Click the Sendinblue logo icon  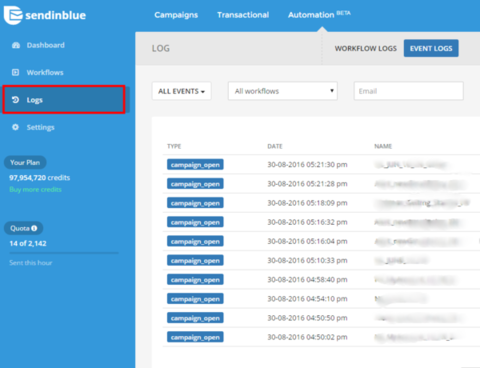pyautogui.click(x=13, y=15)
